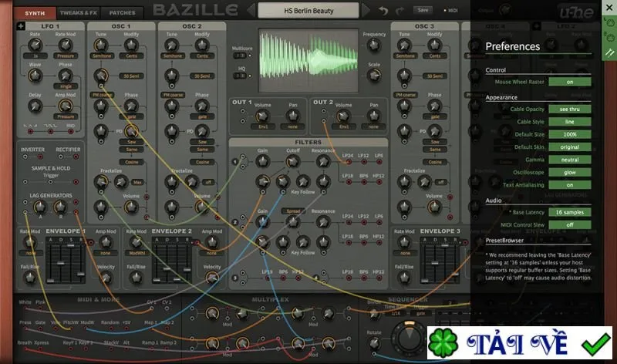Click OSC 1 PM coarse mode label
Image resolution: width=617 pixels, height=364 pixels.
[102, 95]
